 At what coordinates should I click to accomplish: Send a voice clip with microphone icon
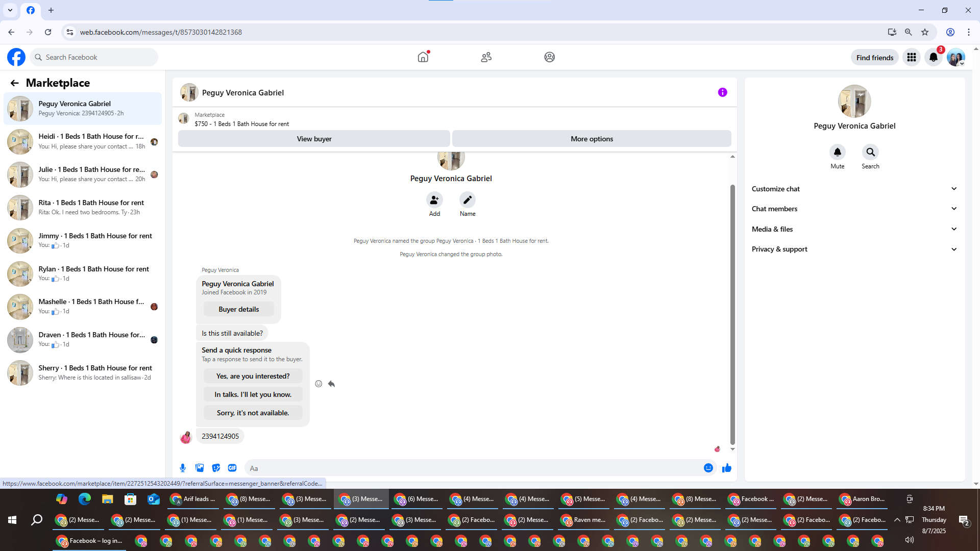pos(183,468)
